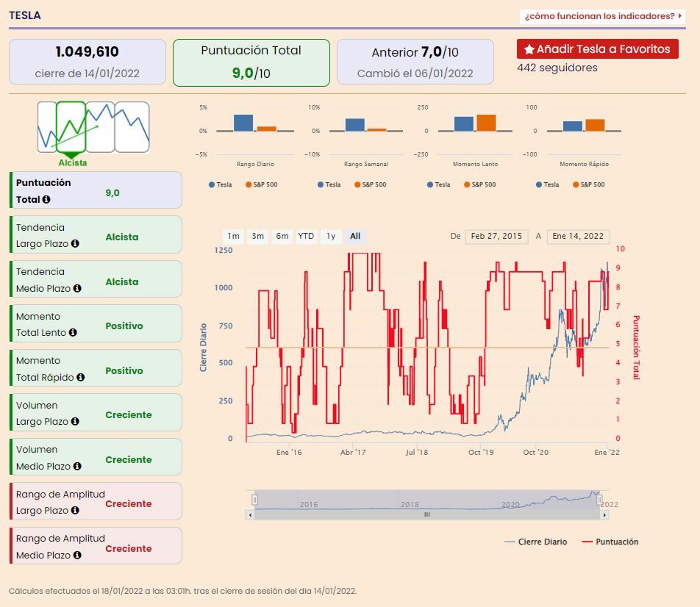This screenshot has width=700, height=607.
Task: Toggle Cierre Diario line in chart legend
Action: coord(536,542)
